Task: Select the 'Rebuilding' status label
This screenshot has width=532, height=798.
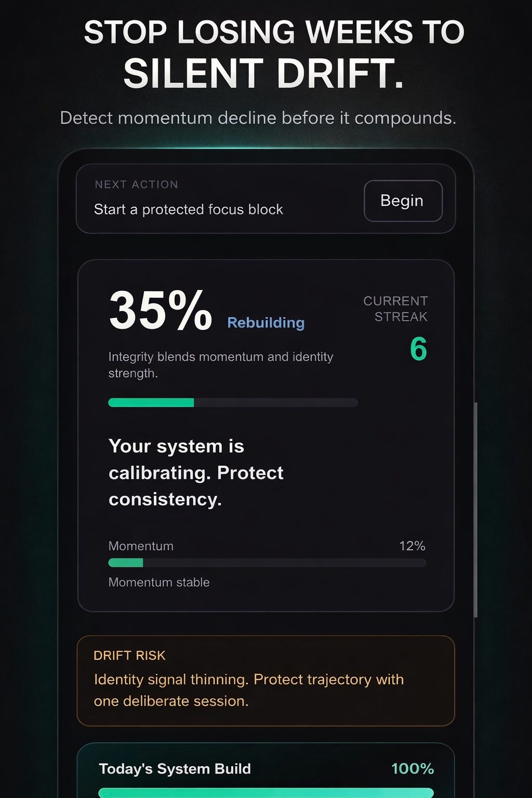Action: point(265,323)
